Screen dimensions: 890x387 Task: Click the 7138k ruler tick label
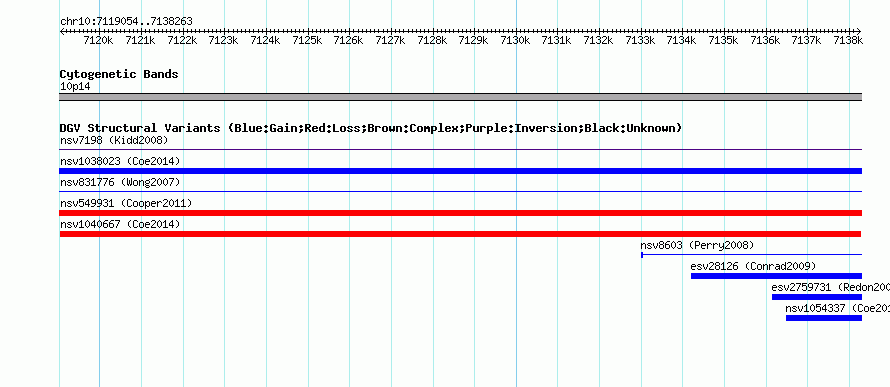point(848,40)
